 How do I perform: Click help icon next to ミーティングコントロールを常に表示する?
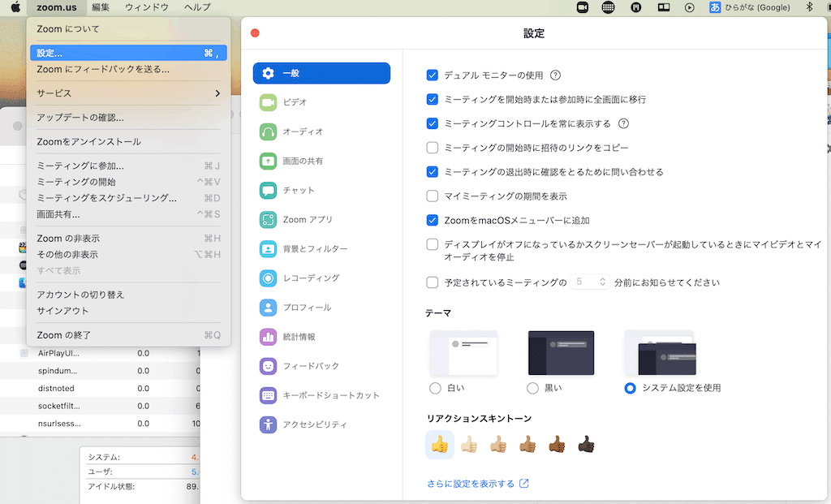tap(624, 123)
